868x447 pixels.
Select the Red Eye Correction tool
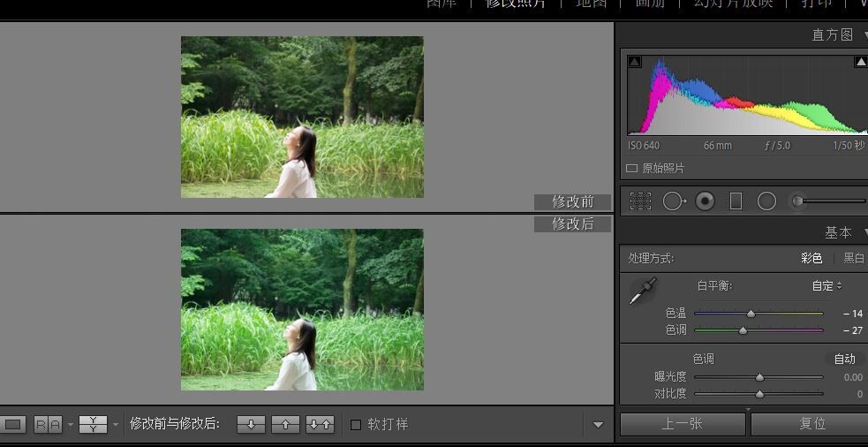705,201
